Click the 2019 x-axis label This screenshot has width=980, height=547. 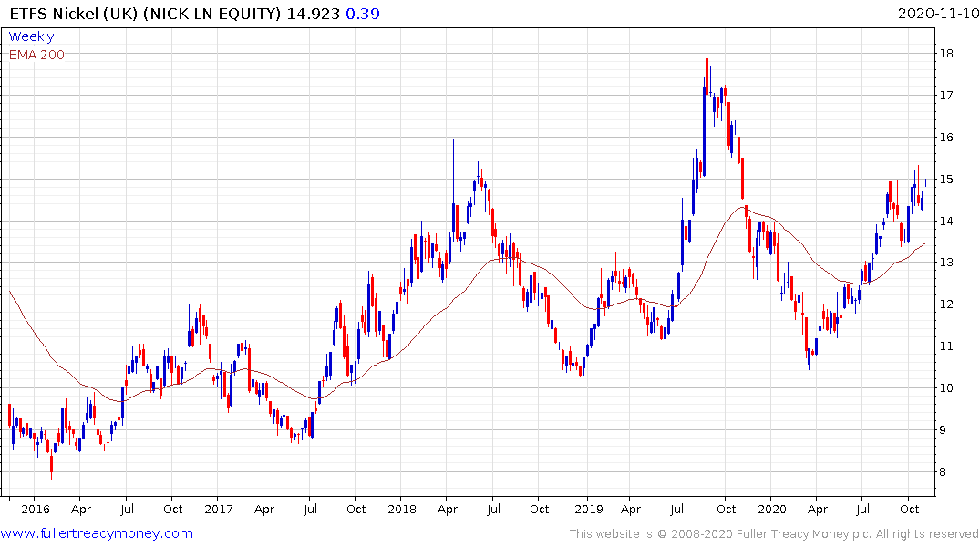tap(589, 509)
